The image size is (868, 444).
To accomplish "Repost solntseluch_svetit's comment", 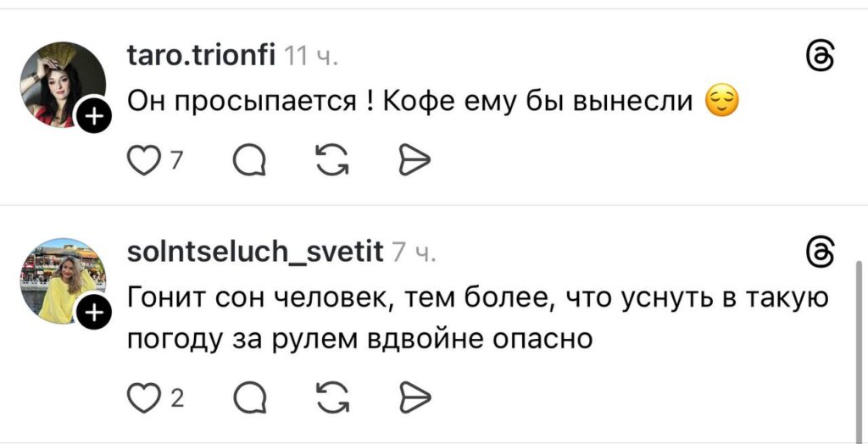I will click(x=331, y=396).
